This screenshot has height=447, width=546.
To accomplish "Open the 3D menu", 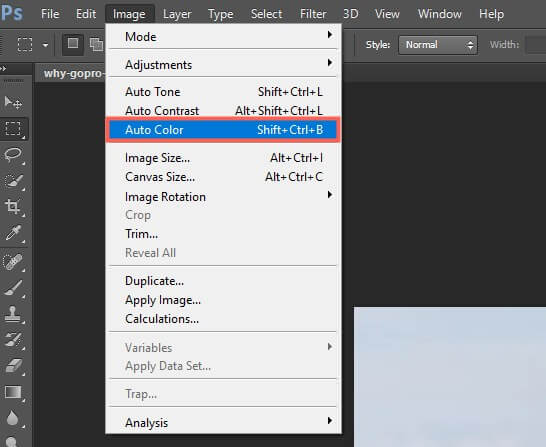I will [350, 14].
